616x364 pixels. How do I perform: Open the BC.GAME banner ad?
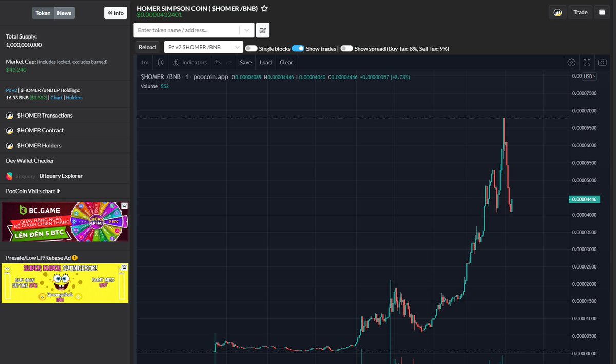pos(65,221)
